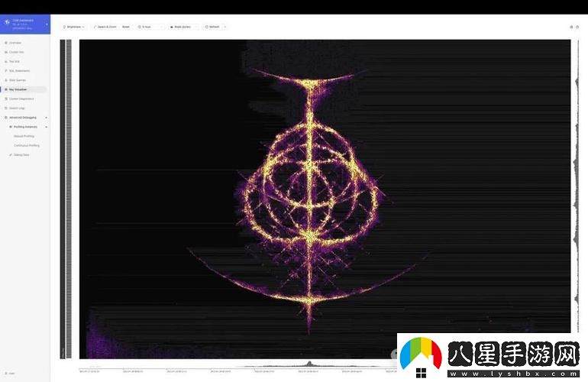This screenshot has height=382, width=588.
Task: Click the Cluster Diagnostics sidebar icon
Action: point(6,99)
